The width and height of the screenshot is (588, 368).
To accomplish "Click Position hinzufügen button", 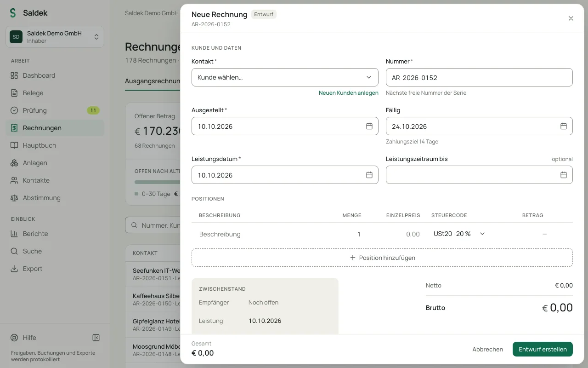I will (x=382, y=258).
